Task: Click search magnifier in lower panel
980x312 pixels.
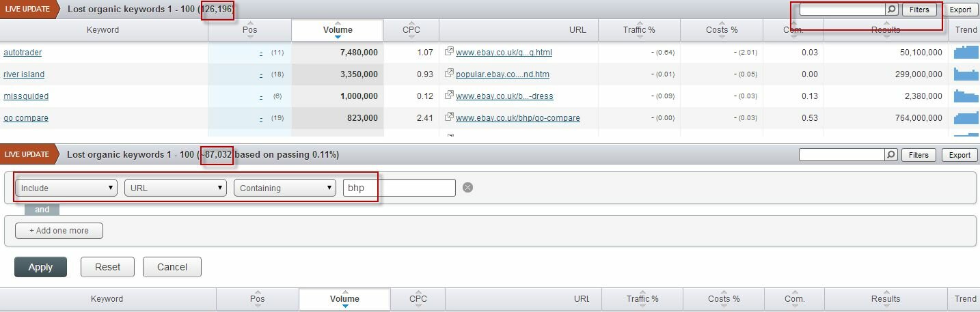Action: pos(891,155)
